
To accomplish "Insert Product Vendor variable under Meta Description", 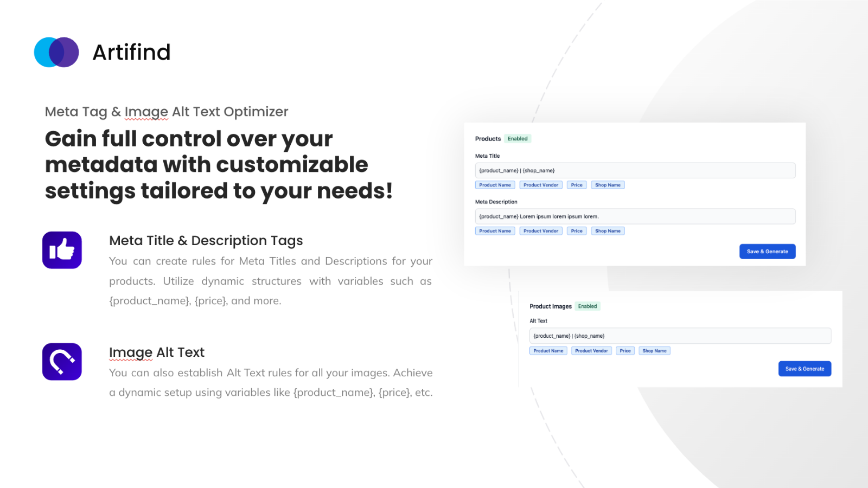I will click(x=541, y=231).
